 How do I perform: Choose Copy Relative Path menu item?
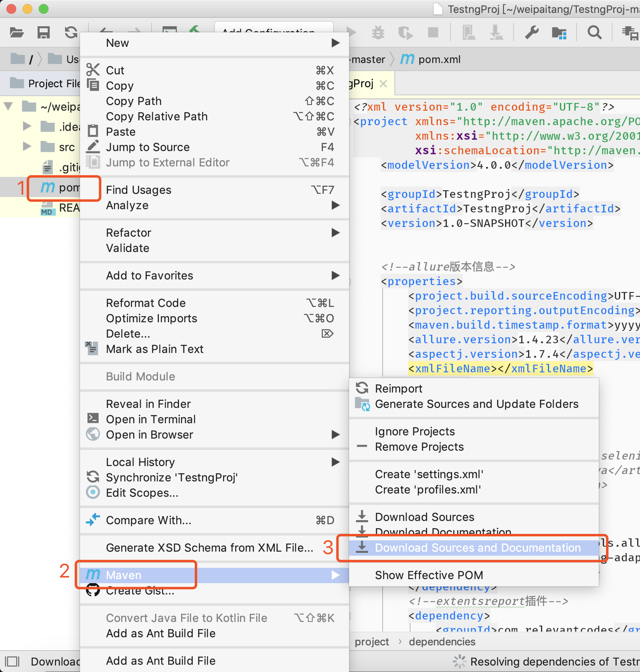(x=215, y=116)
